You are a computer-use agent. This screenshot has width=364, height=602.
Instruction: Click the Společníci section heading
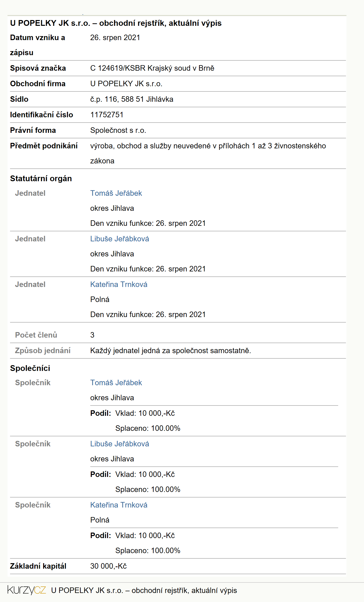[30, 368]
